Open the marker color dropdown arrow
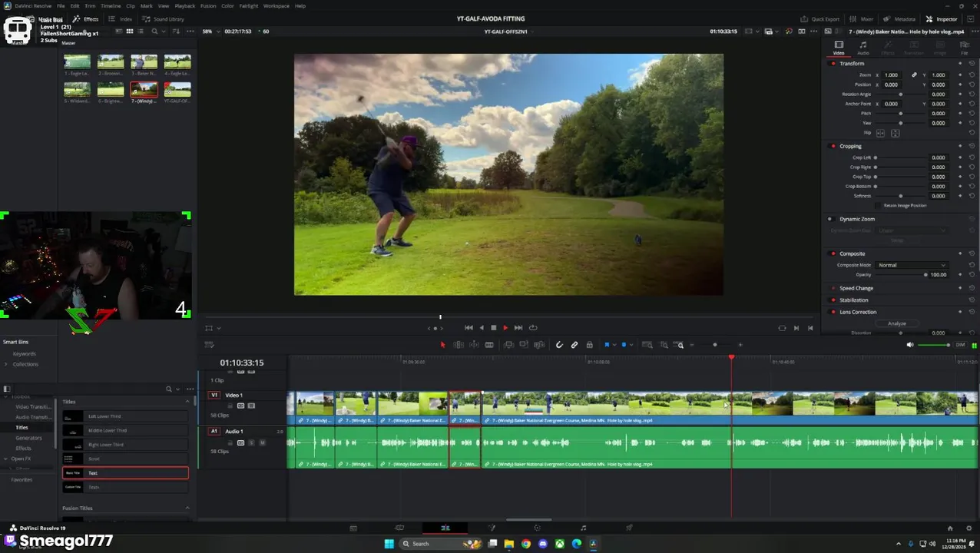This screenshot has width=980, height=553. (x=631, y=345)
